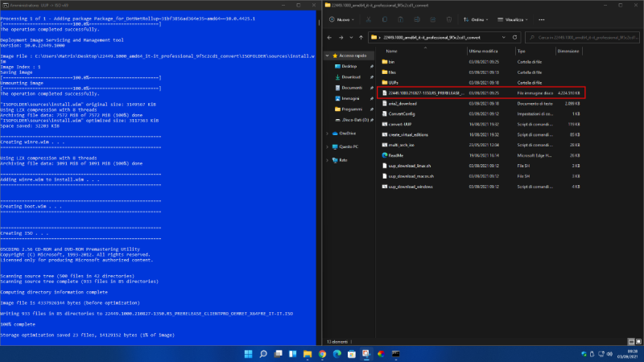
Task: Select Download in the navigation pane
Action: 350,76
